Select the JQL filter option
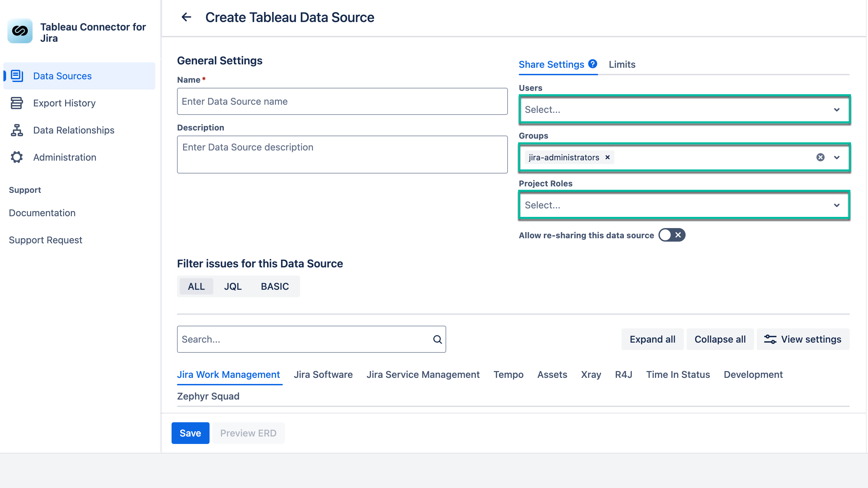The image size is (868, 488). (x=233, y=286)
